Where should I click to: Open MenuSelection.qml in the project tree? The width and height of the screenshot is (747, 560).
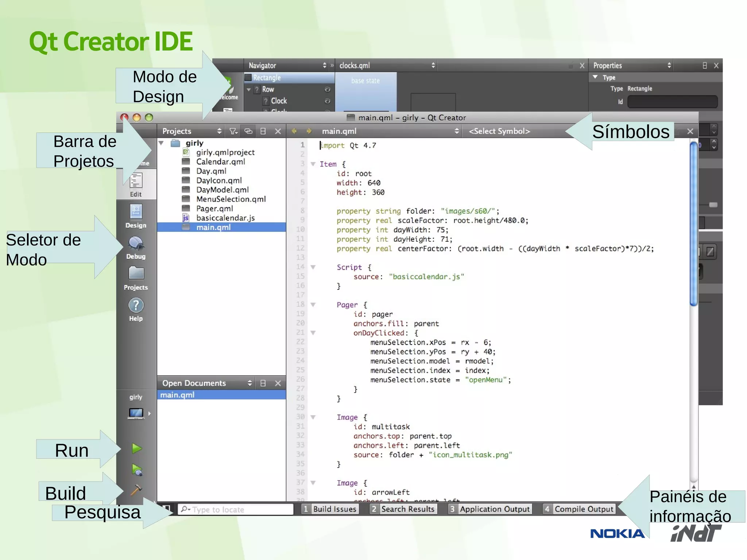231,199
